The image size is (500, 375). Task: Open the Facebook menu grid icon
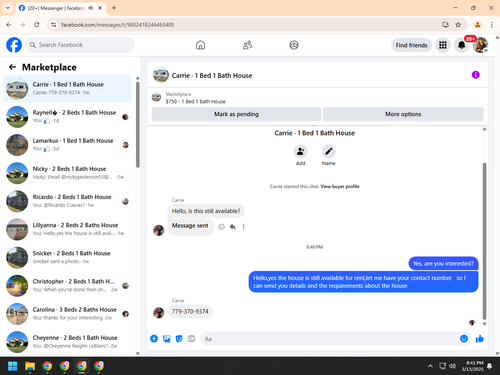443,45
